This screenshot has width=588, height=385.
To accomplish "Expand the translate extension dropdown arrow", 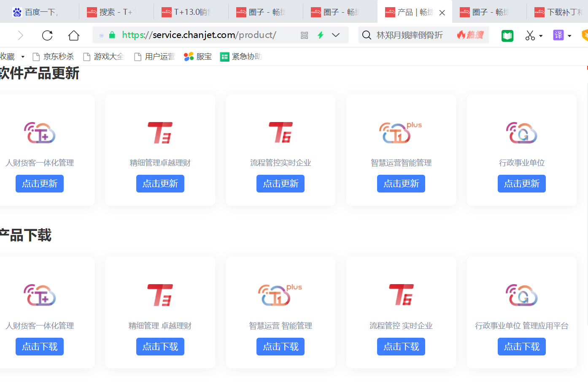I will [569, 36].
